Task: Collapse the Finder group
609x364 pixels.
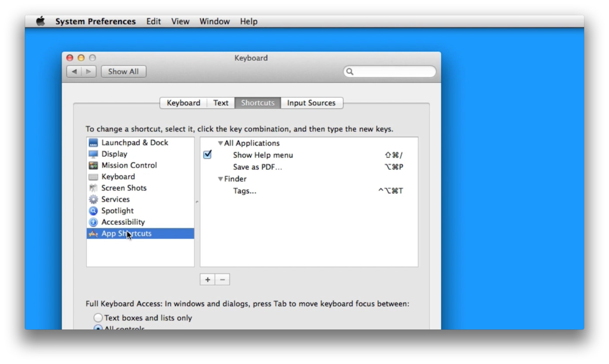Action: coord(220,179)
